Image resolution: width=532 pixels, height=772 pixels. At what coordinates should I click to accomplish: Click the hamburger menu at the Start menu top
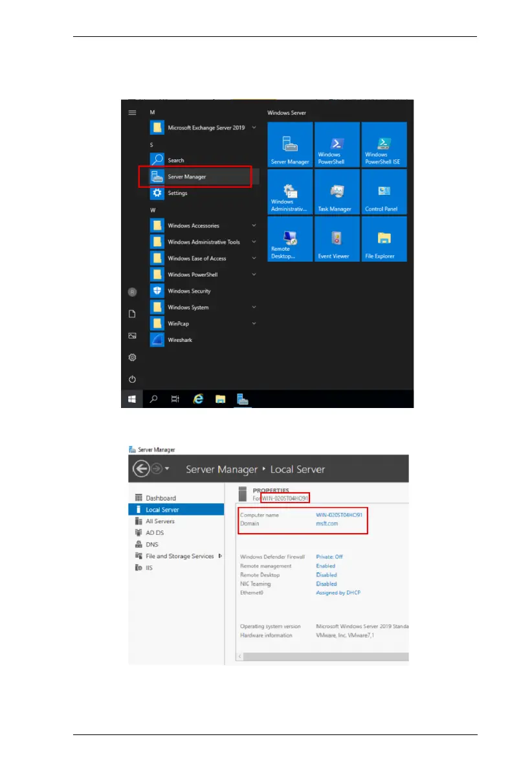133,113
